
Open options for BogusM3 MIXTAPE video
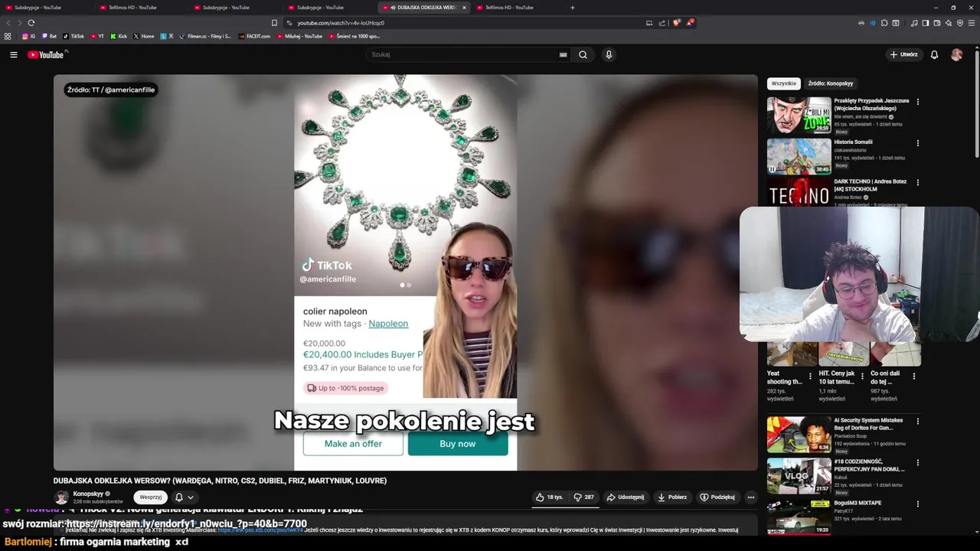coord(917,504)
